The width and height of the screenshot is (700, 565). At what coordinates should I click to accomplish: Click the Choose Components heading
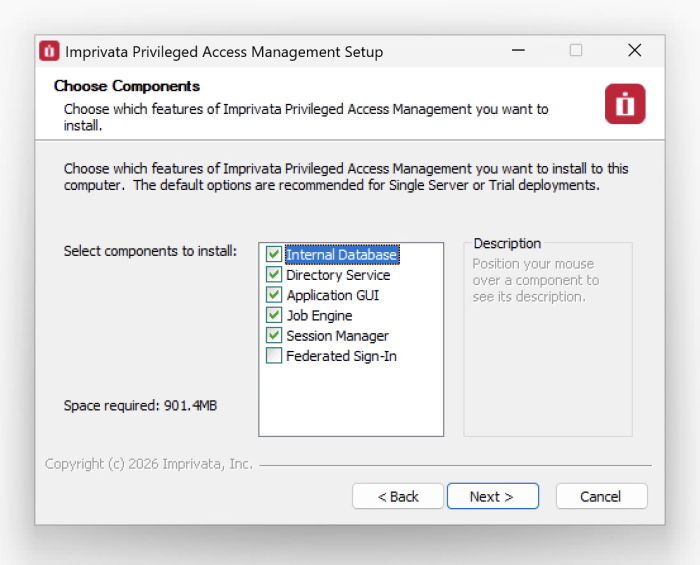(x=127, y=86)
